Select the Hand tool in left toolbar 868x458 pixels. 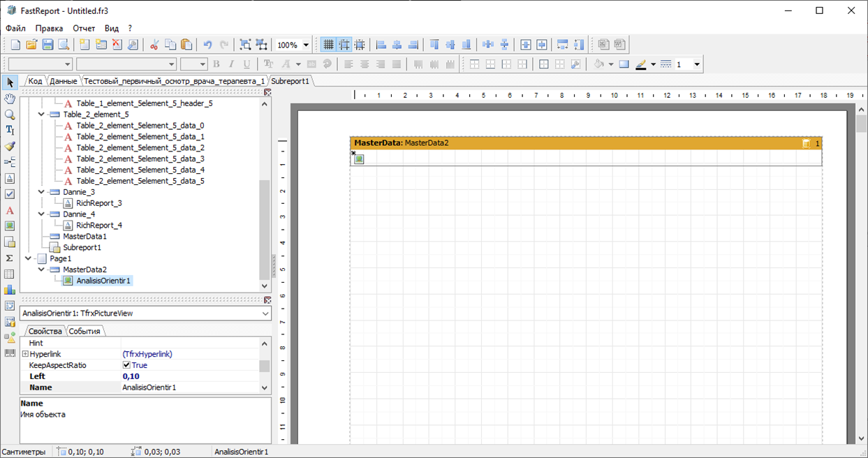[10, 98]
